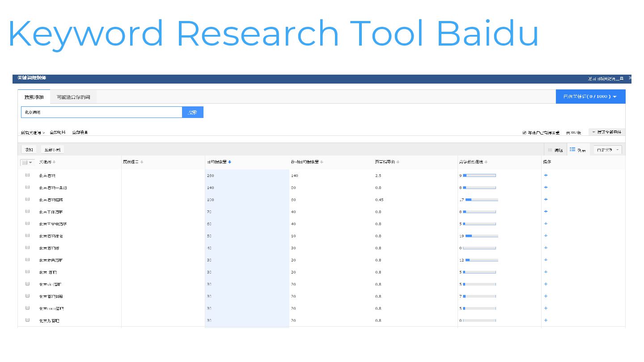
Task: Sort by mobile daily search volume arrow
Action: (322, 162)
